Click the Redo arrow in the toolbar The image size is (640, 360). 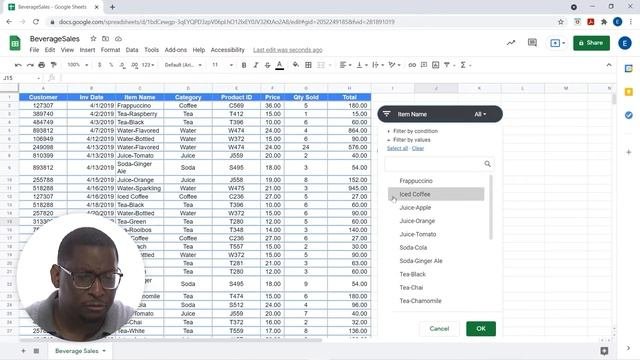point(30,65)
